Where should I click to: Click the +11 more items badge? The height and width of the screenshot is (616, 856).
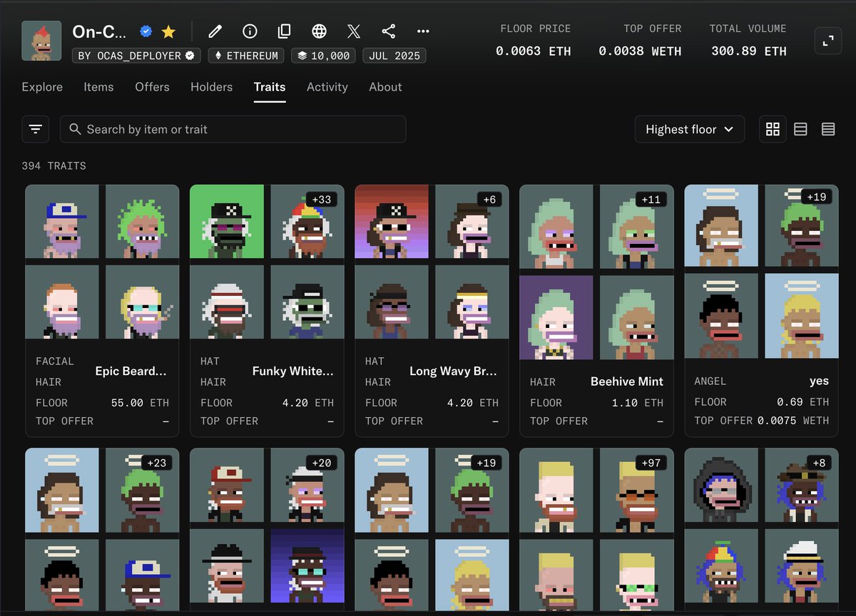pos(651,200)
